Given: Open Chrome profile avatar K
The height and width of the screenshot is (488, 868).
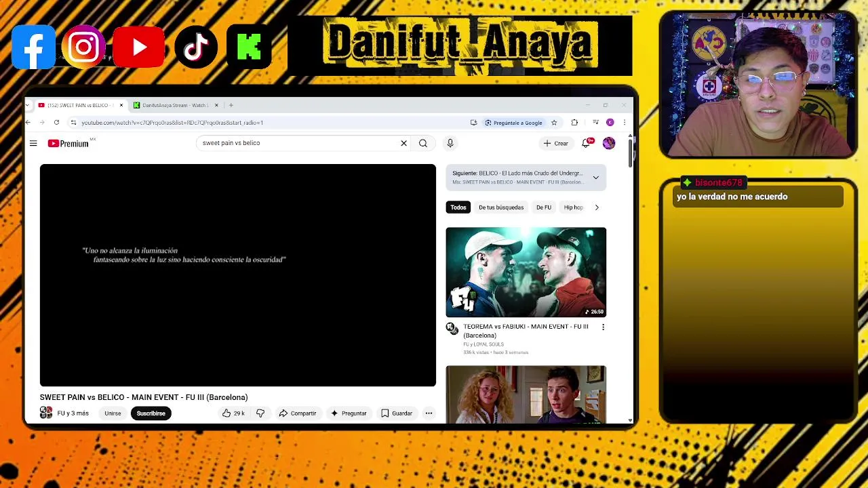Looking at the screenshot, I should click(610, 123).
